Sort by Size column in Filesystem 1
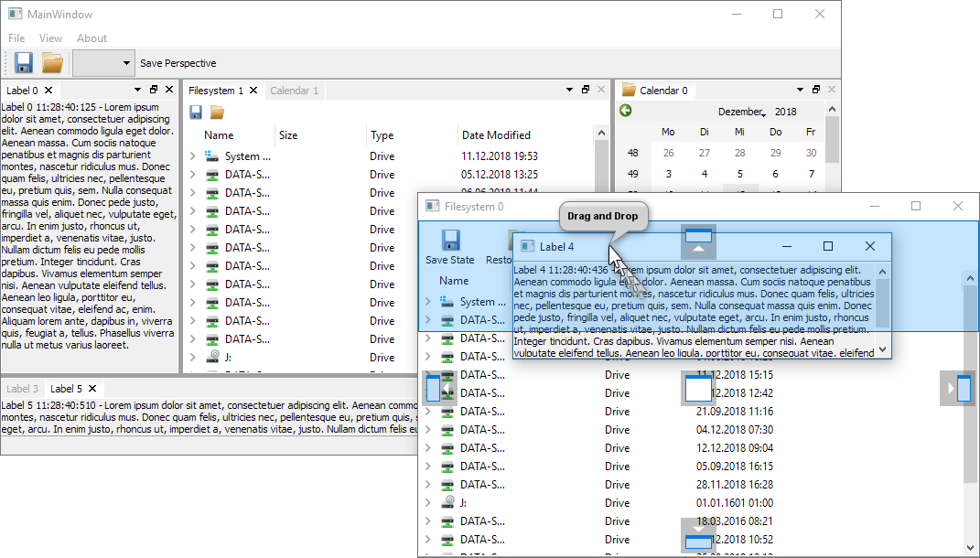Viewport: 980px width, 558px height. pyautogui.click(x=288, y=135)
